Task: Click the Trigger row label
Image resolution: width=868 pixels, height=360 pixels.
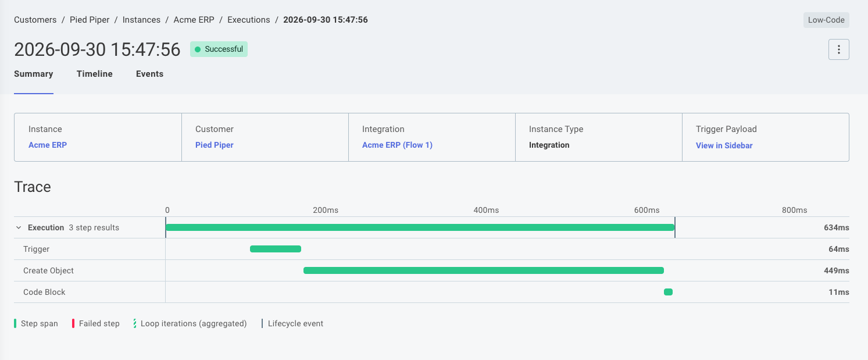Action: point(36,249)
